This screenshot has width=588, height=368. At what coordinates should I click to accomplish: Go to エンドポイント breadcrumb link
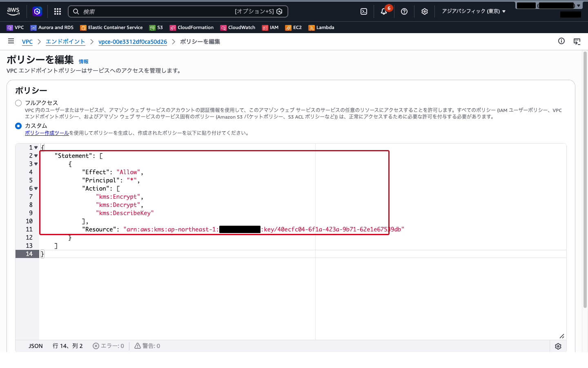click(x=65, y=42)
